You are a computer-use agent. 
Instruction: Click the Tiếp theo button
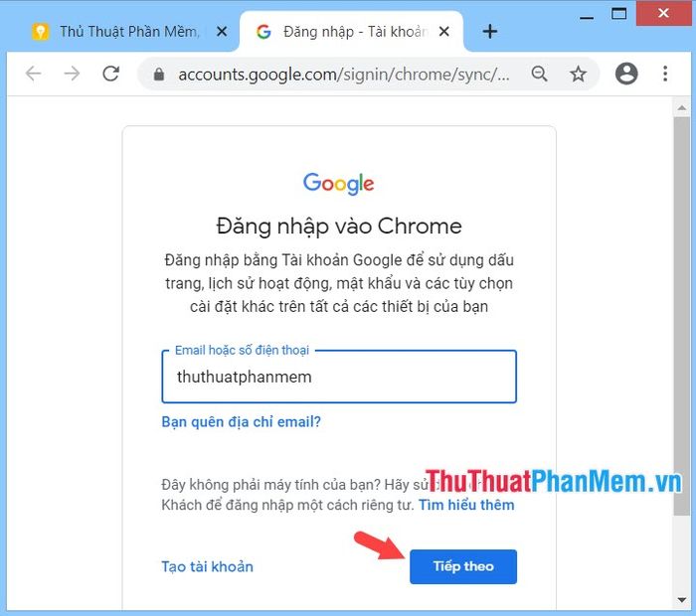pyautogui.click(x=463, y=566)
